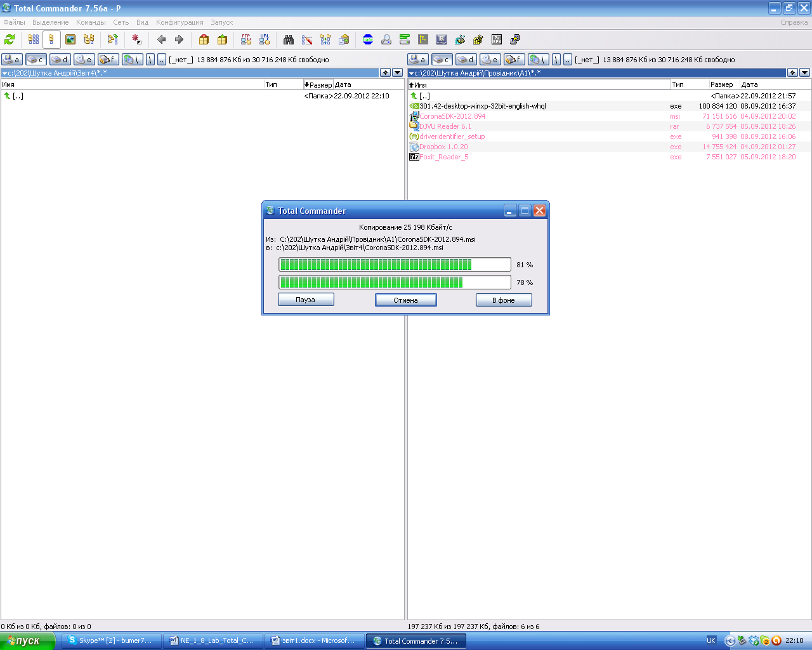Click the Pack files icon

[204, 39]
